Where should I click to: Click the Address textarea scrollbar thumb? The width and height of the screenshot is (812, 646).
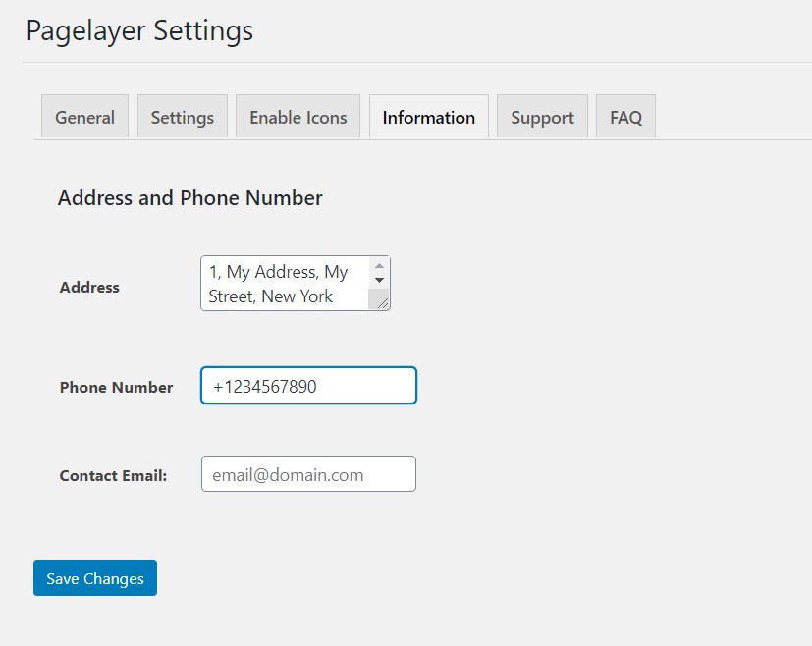(377, 295)
